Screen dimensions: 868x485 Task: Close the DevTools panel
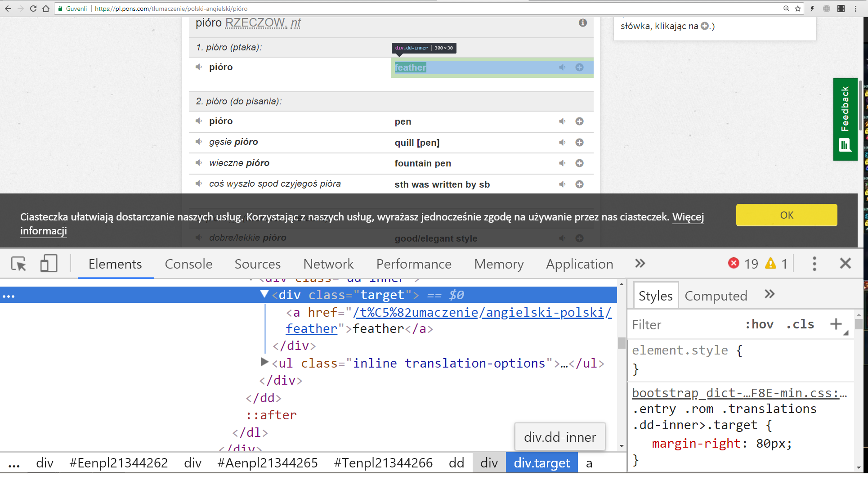point(846,264)
